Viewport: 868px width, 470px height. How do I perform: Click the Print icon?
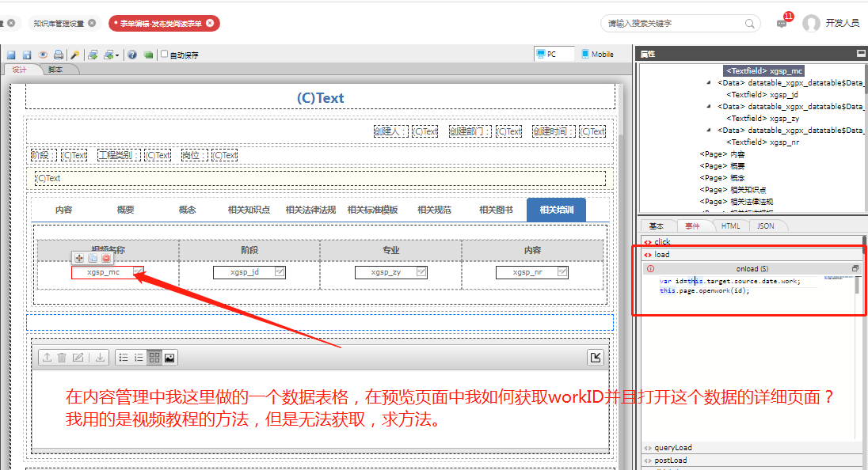59,54
